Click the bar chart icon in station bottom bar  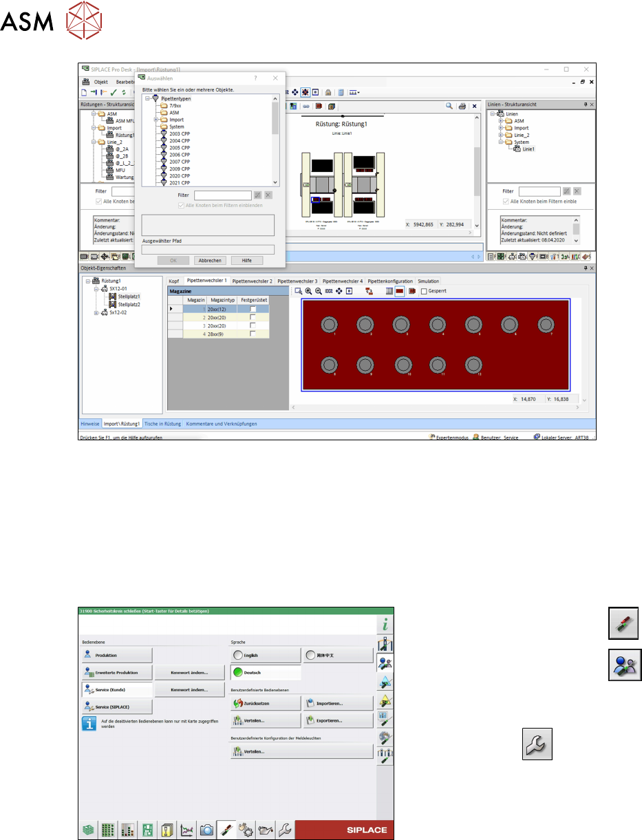[x=127, y=829]
